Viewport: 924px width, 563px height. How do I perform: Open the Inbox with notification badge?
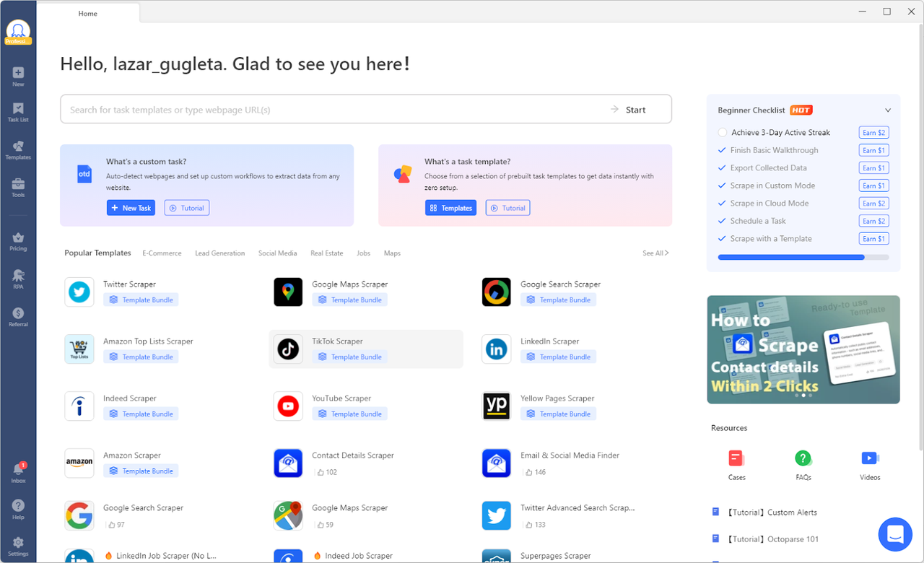click(x=18, y=472)
